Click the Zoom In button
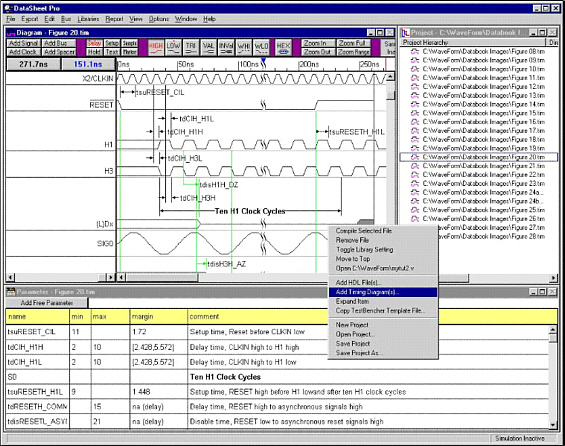 319,43
